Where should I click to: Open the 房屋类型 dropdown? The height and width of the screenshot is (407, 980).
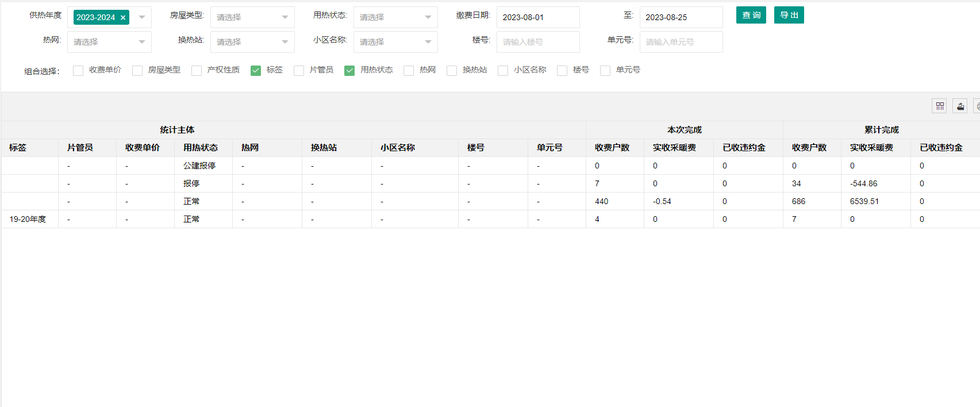click(252, 17)
